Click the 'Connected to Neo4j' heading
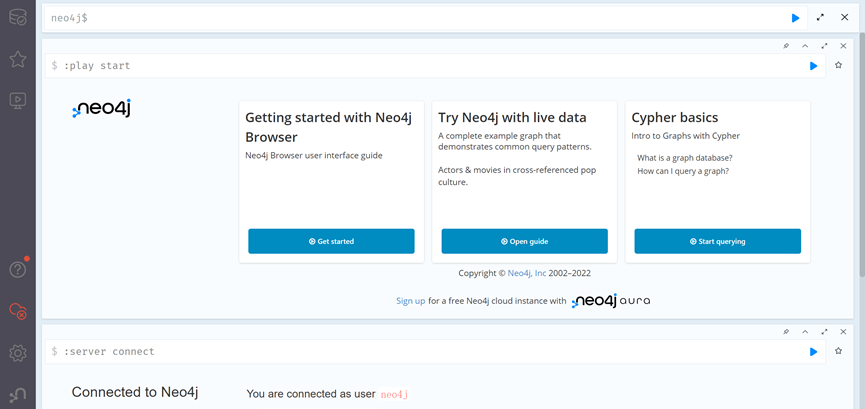The width and height of the screenshot is (865, 409). tap(135, 392)
